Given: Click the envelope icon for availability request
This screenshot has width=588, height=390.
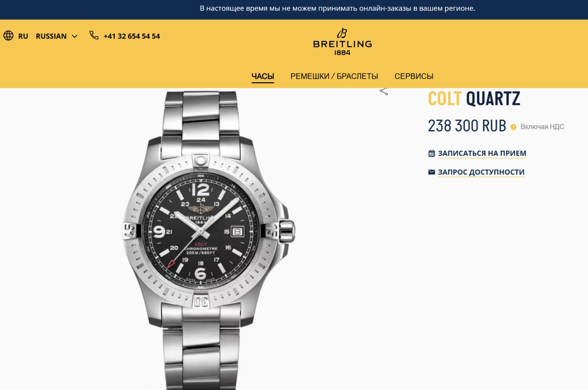Looking at the screenshot, I should pyautogui.click(x=431, y=172).
